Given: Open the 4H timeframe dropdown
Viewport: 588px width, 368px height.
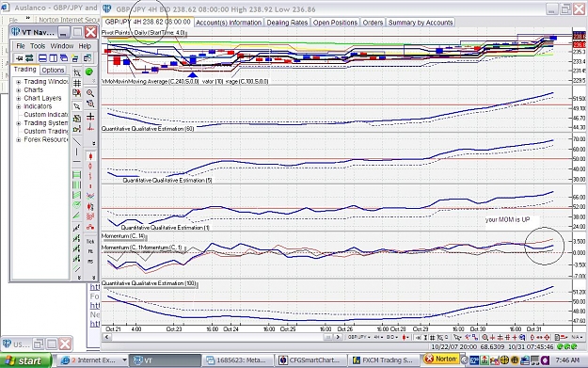Looking at the screenshot, I should tap(378, 337).
